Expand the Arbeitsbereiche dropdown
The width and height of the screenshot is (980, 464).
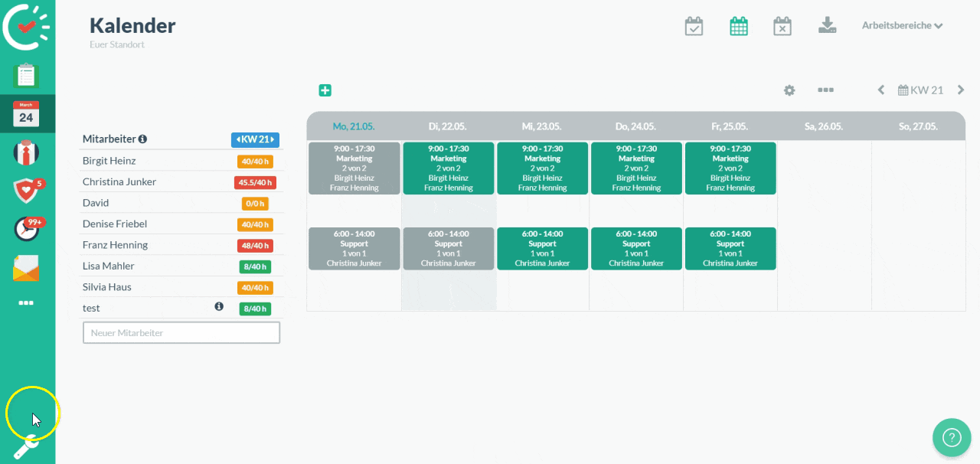[902, 25]
